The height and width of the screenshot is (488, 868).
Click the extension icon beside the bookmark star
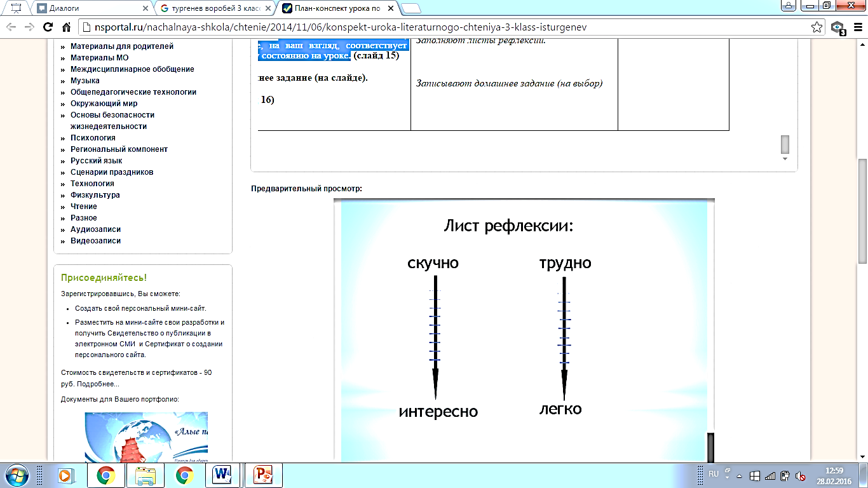[x=838, y=28]
